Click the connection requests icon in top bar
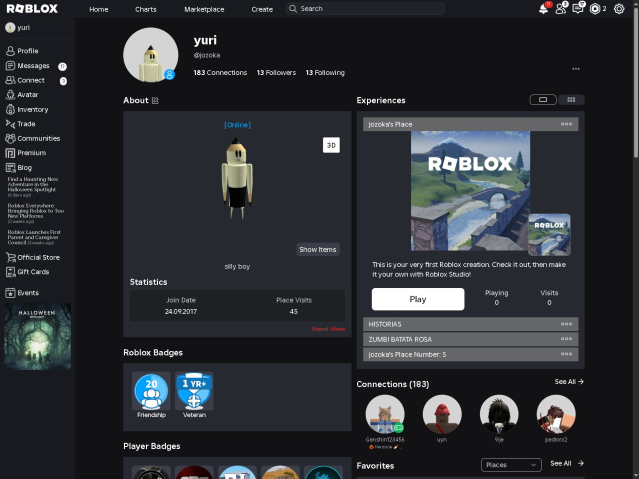Screen dimensions: 639x479 coord(560,8)
